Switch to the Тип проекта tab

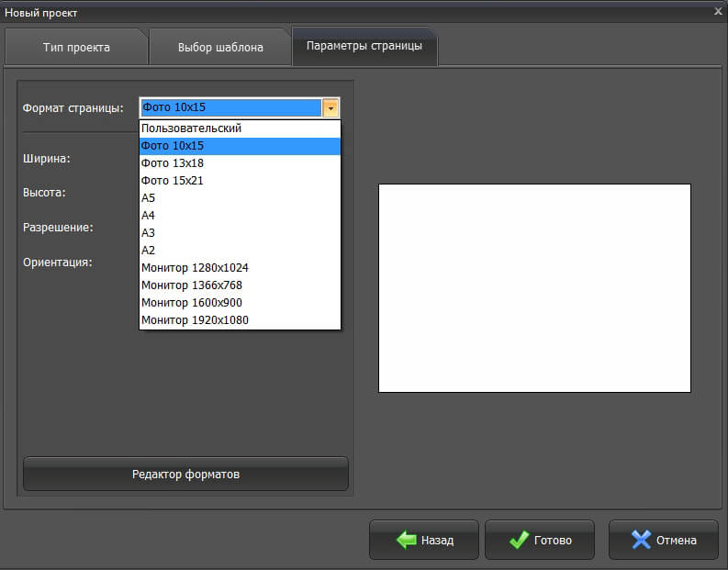click(x=76, y=48)
